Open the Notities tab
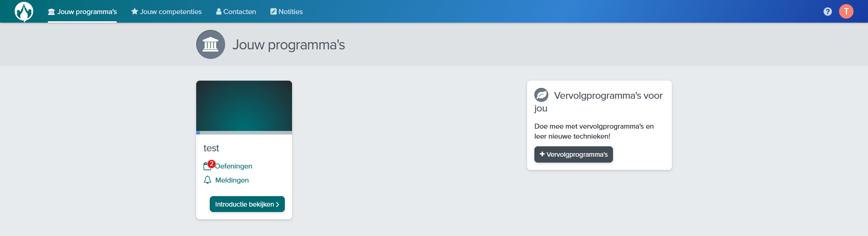This screenshot has height=236, width=868. coord(287,12)
